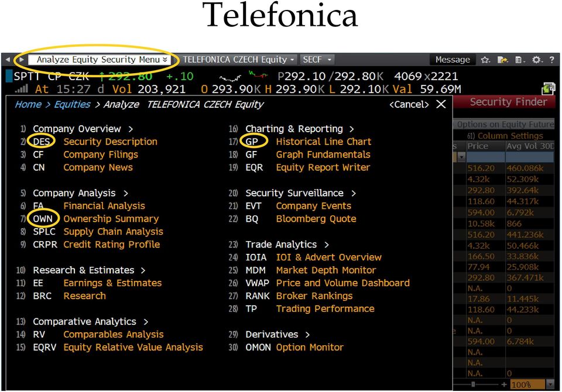Screen dimensions: 562x392
Task: Expand the Company Analysis category
Action: point(80,193)
